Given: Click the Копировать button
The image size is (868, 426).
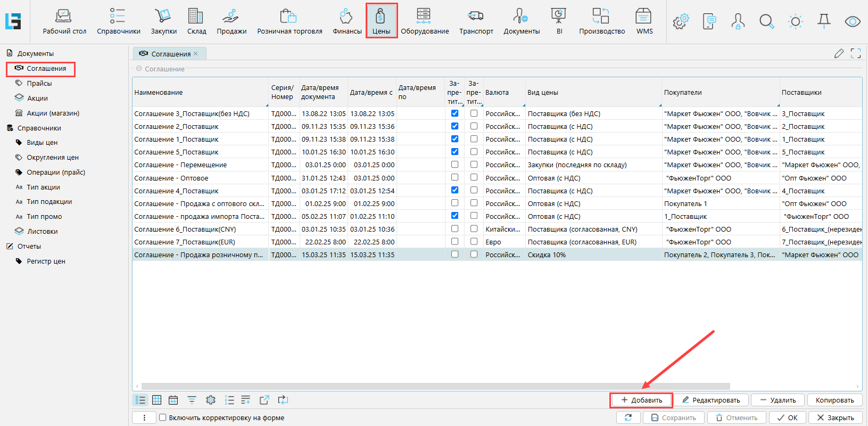Looking at the screenshot, I should coord(834,400).
